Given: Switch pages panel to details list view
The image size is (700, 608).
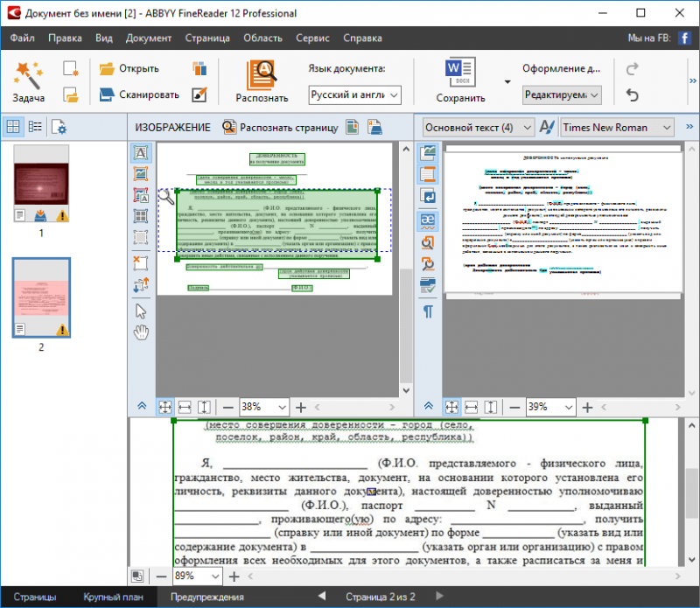Looking at the screenshot, I should coord(35,127).
